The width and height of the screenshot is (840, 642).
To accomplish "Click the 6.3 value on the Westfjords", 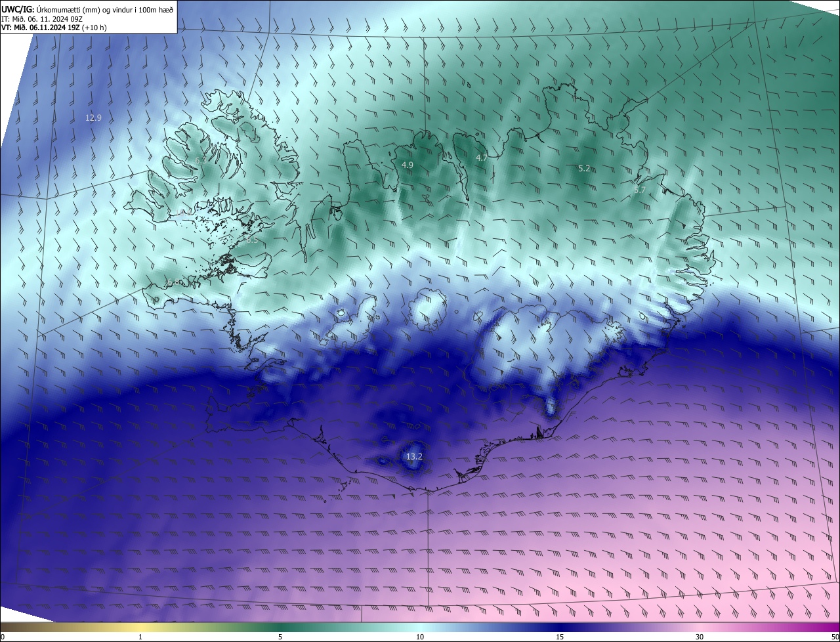I will [201, 160].
